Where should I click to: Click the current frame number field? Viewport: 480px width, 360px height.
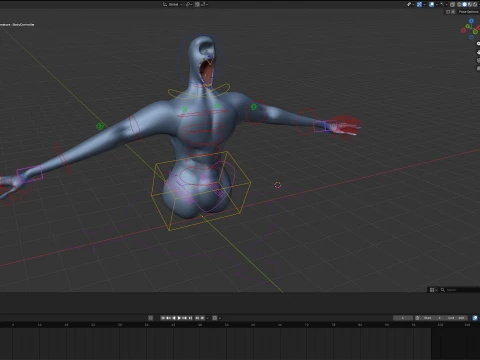(x=403, y=318)
